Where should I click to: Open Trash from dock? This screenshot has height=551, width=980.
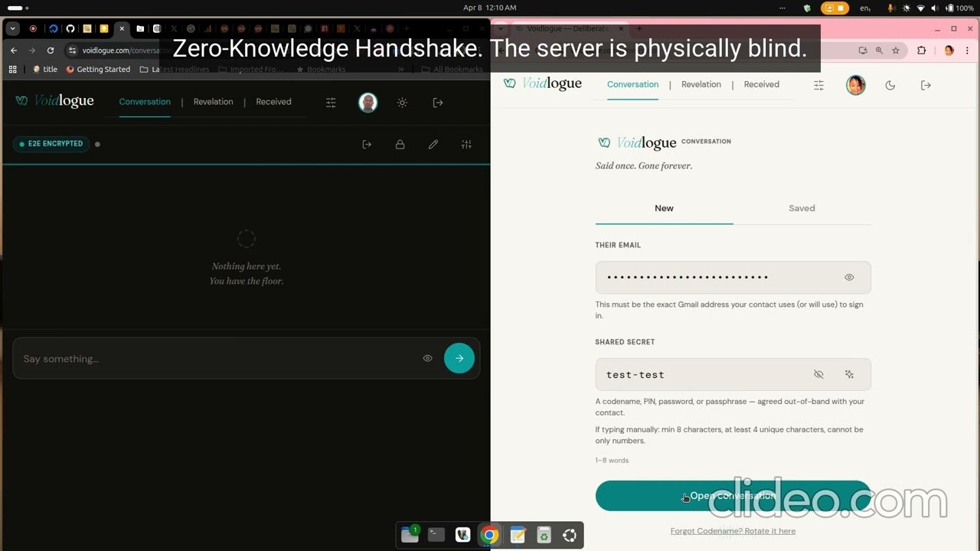coord(544,535)
